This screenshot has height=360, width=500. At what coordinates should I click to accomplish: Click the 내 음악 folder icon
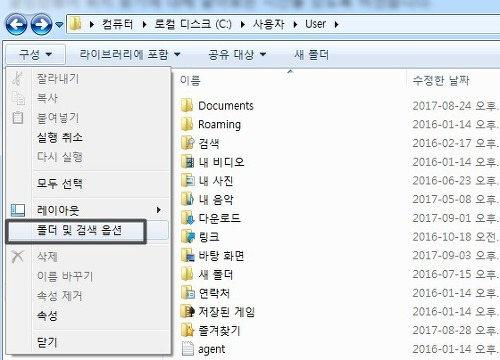(x=188, y=199)
